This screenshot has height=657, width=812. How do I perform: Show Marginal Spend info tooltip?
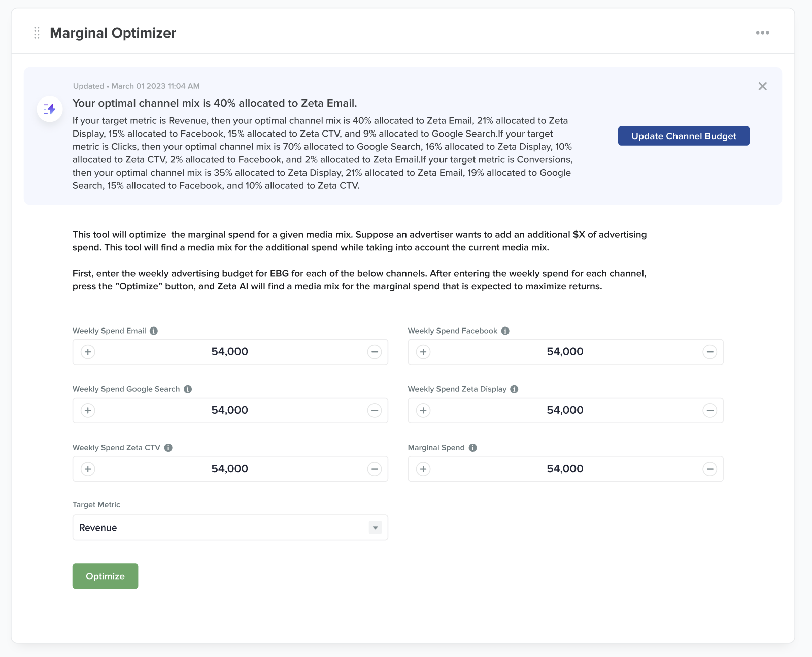point(472,448)
